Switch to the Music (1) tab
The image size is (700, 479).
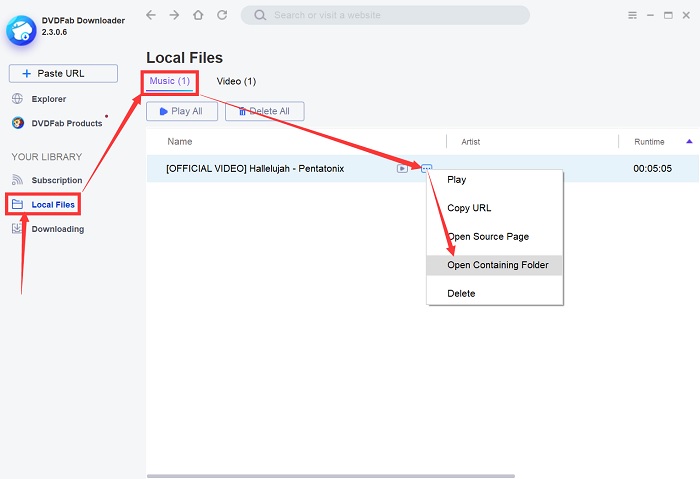170,81
